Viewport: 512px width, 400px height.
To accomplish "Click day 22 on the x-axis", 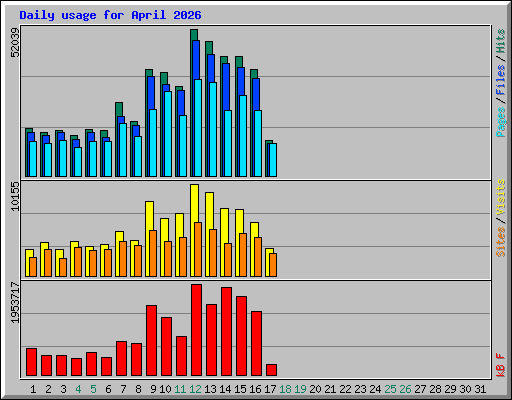I will tap(345, 389).
